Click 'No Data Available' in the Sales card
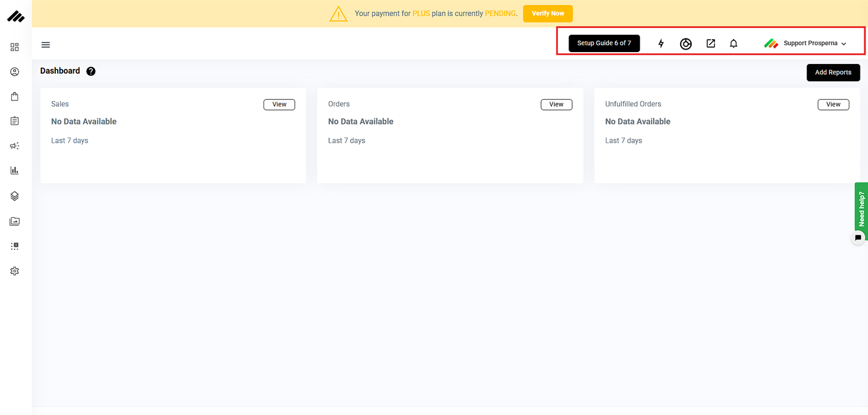Viewport: 868px width, 415px height. 84,122
